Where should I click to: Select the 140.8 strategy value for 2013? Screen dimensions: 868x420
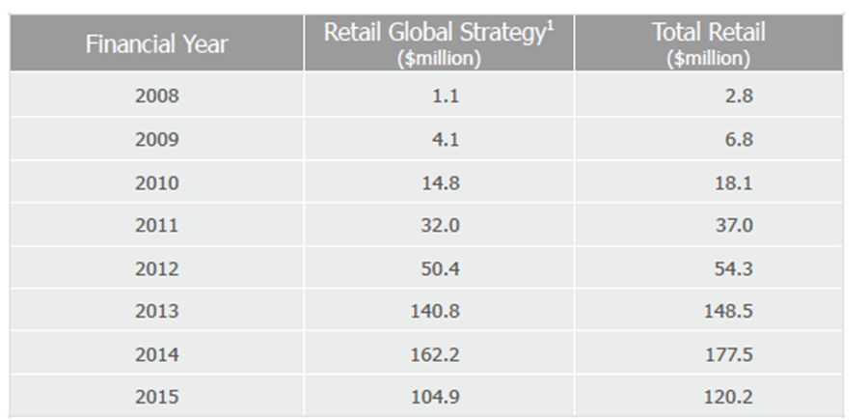pos(435,312)
